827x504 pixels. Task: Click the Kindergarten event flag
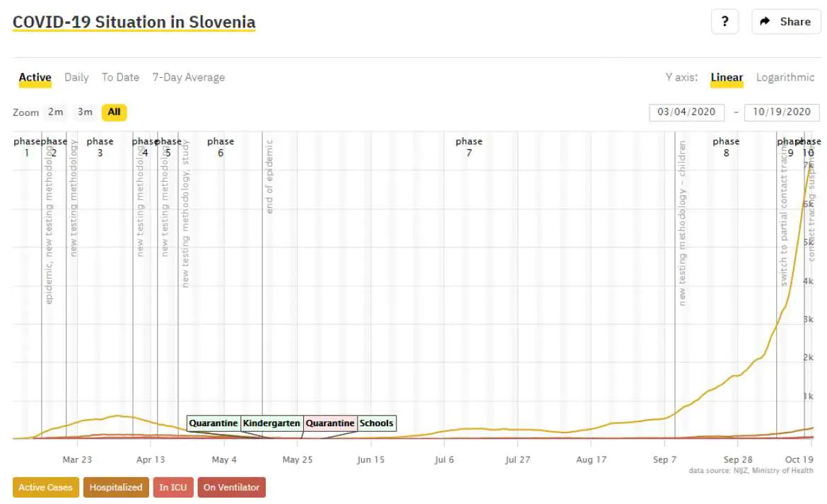(x=271, y=423)
